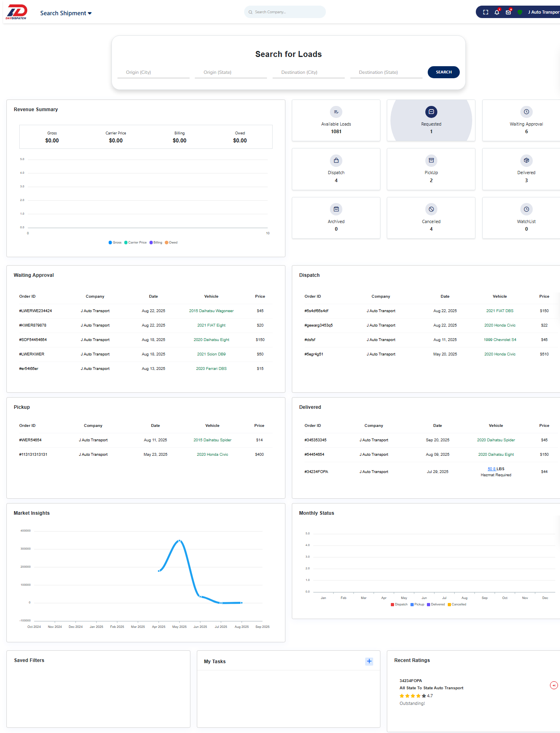This screenshot has width=560, height=733.
Task: Toggle Cancelled series in Monthly Status legend
Action: (457, 604)
